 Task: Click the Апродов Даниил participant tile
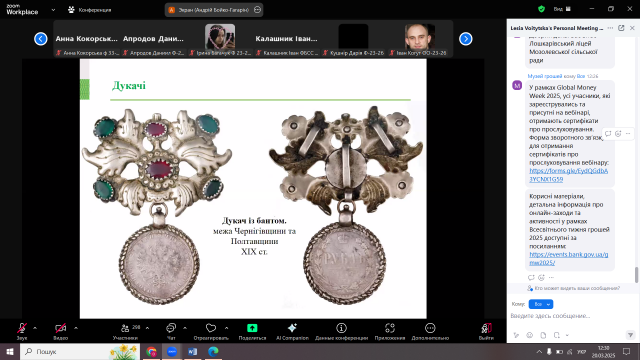click(x=153, y=39)
